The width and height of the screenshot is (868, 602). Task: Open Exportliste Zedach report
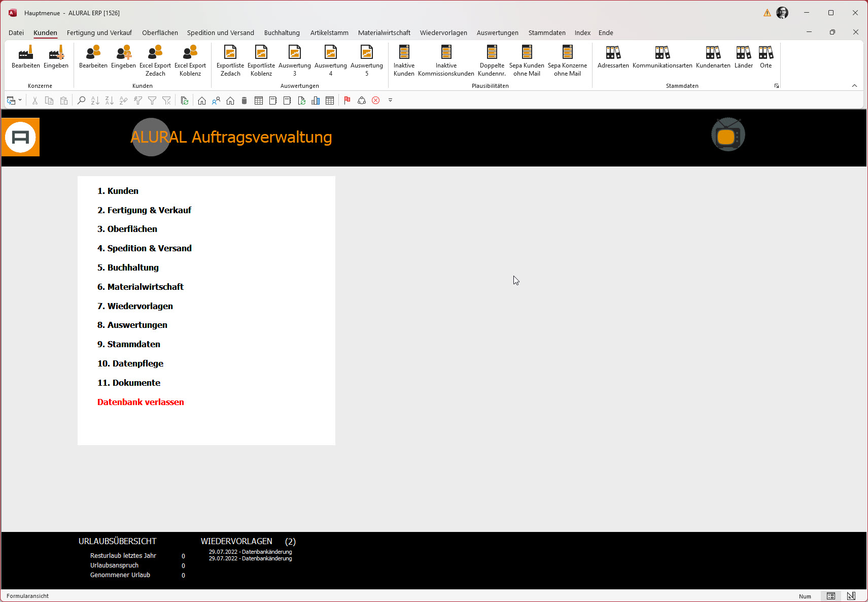click(230, 53)
